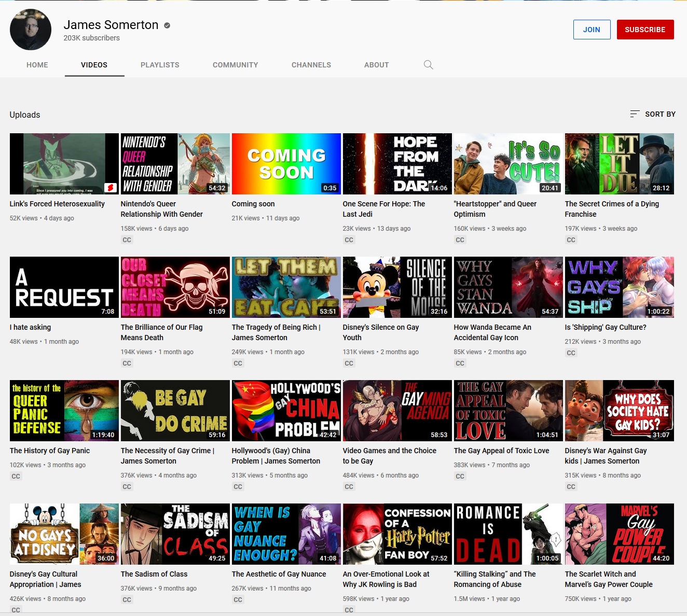The height and width of the screenshot is (616, 687).
Task: Open 'Is 'Shipping' Gay Culture?' title link
Action: click(606, 327)
